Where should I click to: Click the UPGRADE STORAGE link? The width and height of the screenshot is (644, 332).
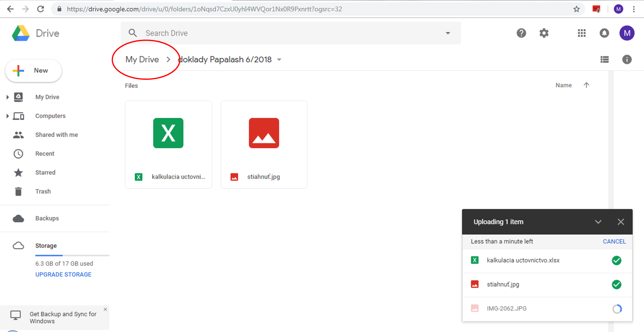[63, 275]
